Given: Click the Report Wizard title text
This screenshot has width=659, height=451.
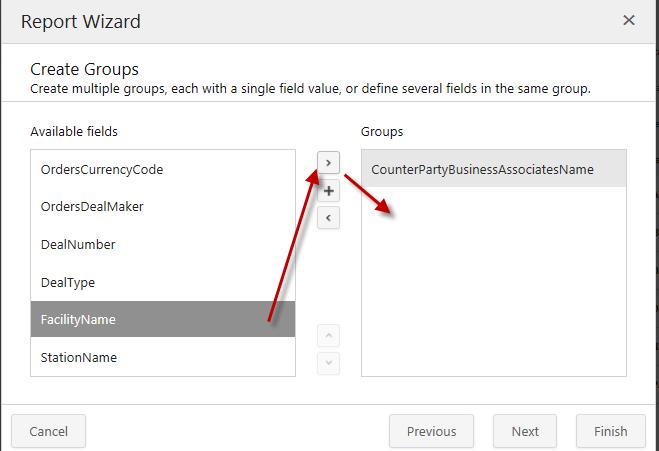Looking at the screenshot, I should [x=80, y=20].
